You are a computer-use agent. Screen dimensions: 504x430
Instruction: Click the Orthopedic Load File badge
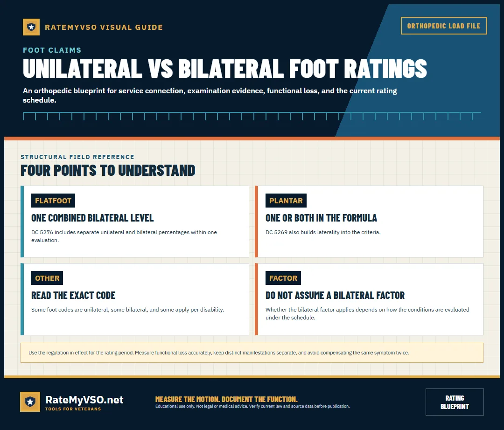444,26
